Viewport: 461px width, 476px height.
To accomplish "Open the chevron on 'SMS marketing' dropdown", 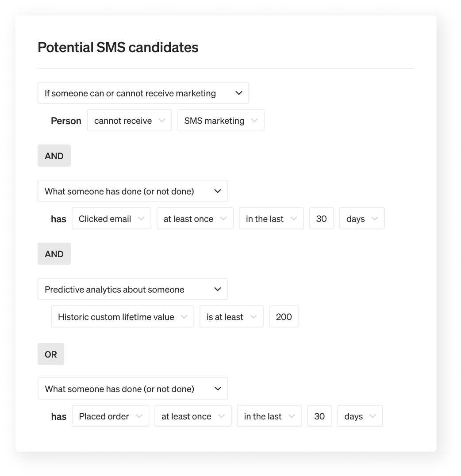I will click(255, 120).
